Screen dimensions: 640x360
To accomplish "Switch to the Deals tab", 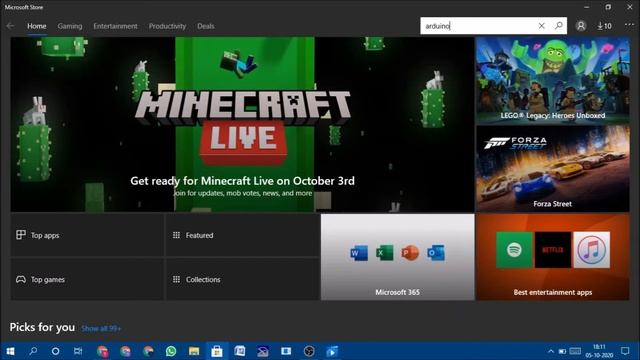I will [x=205, y=26].
